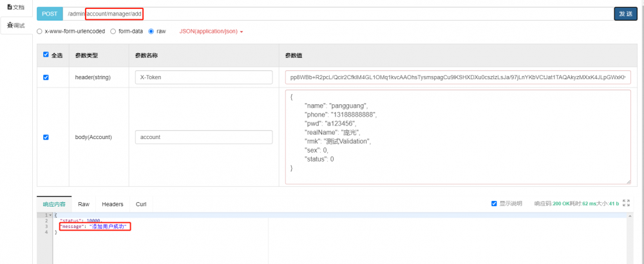Image resolution: width=644 pixels, height=264 pixels.
Task: Collapse the JSON response at line 1
Action: tap(49, 214)
